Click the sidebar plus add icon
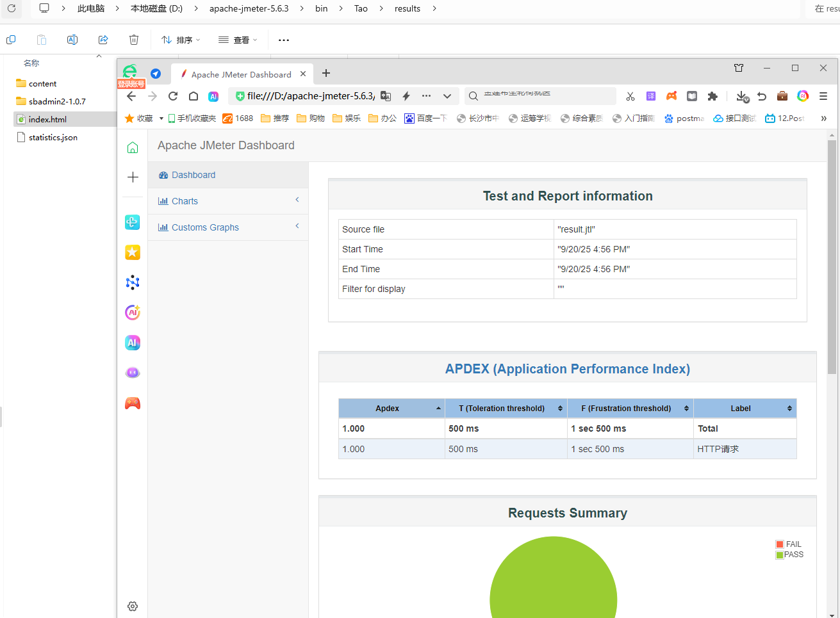This screenshot has height=618, width=840. pos(133,177)
